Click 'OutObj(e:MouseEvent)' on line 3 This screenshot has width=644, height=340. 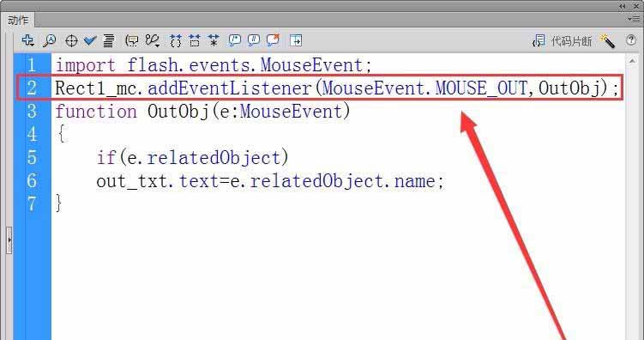click(249, 112)
